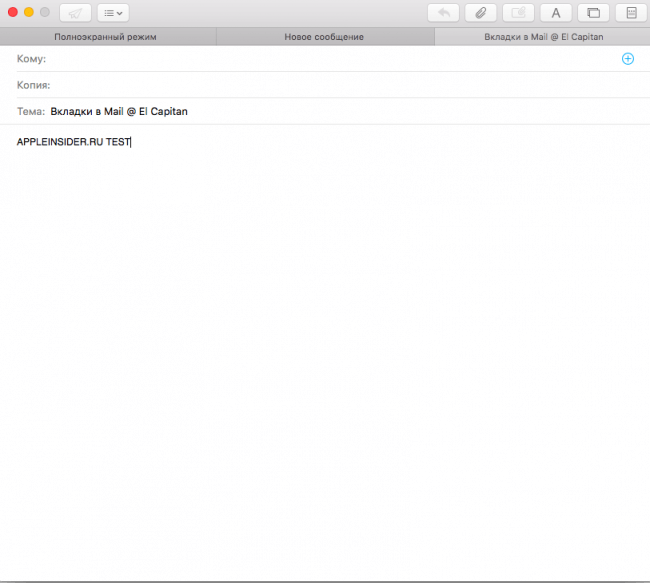The height and width of the screenshot is (583, 650).
Task: Close the window with red button
Action: click(x=13, y=12)
